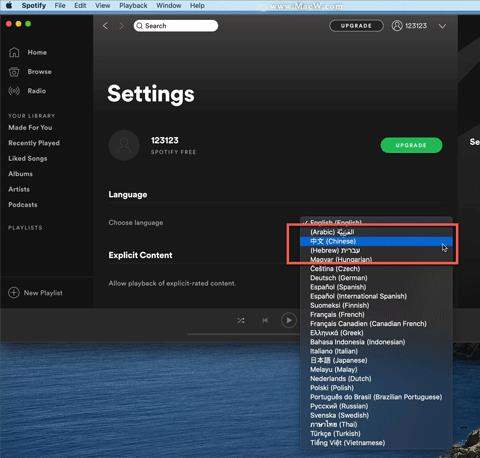Screen dimensions: 480x458
Task: Click the Search input field
Action: coord(176,26)
